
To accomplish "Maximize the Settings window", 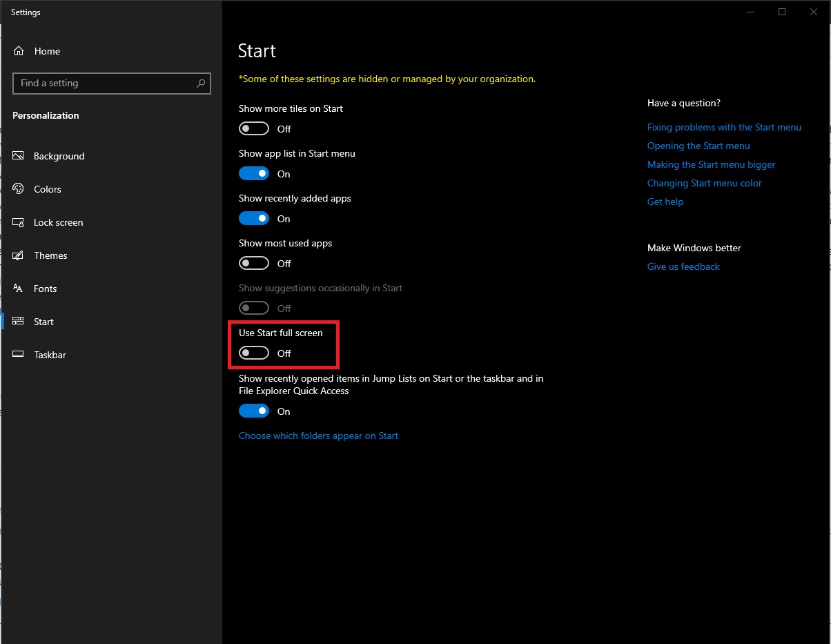I will click(x=781, y=12).
